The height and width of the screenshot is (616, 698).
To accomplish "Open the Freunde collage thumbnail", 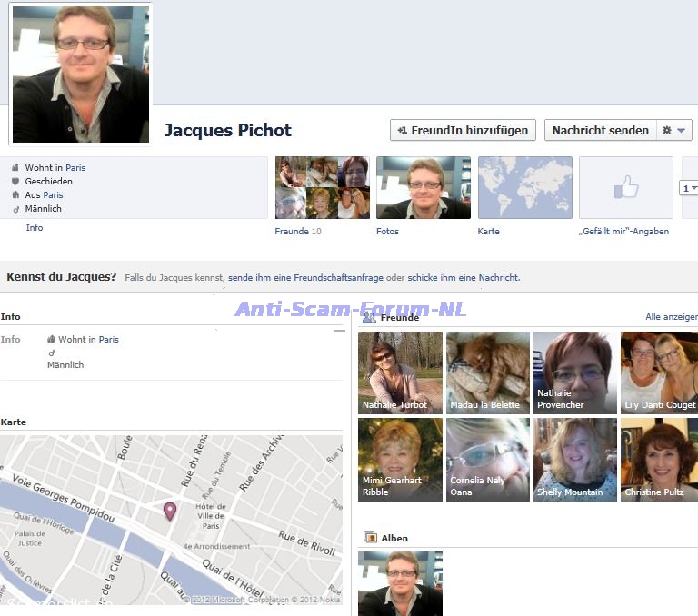I will [322, 188].
